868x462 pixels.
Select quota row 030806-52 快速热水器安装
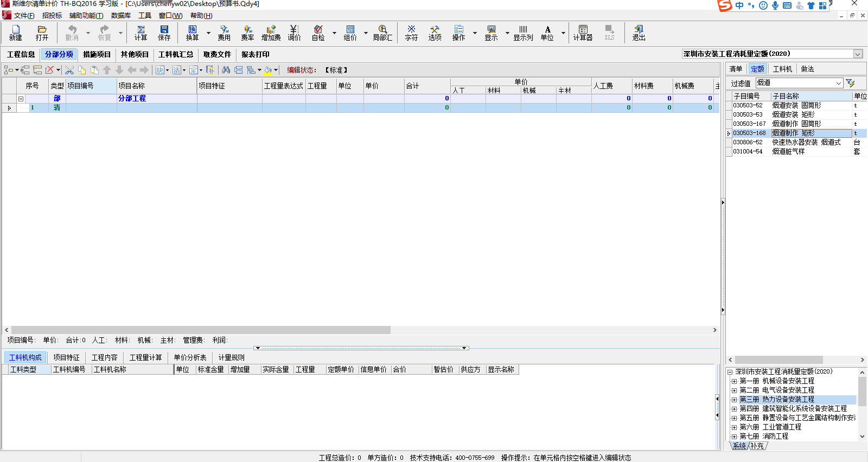(x=796, y=143)
